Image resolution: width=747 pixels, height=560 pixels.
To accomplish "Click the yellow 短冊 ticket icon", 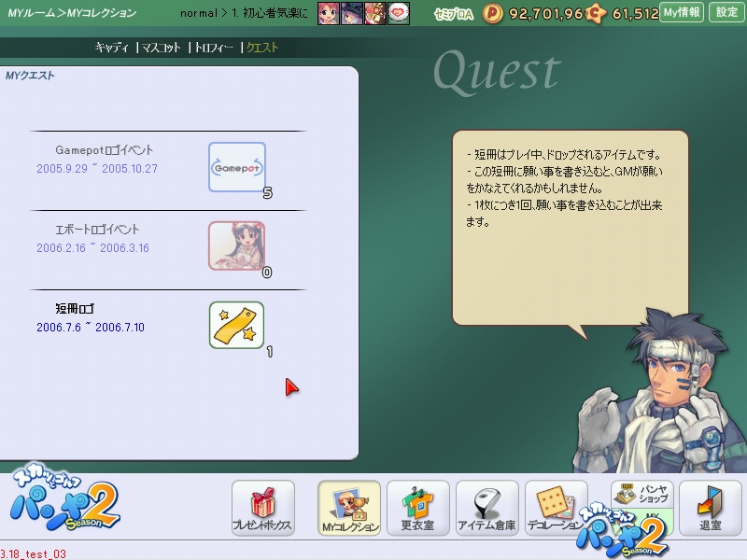I will click(x=236, y=325).
